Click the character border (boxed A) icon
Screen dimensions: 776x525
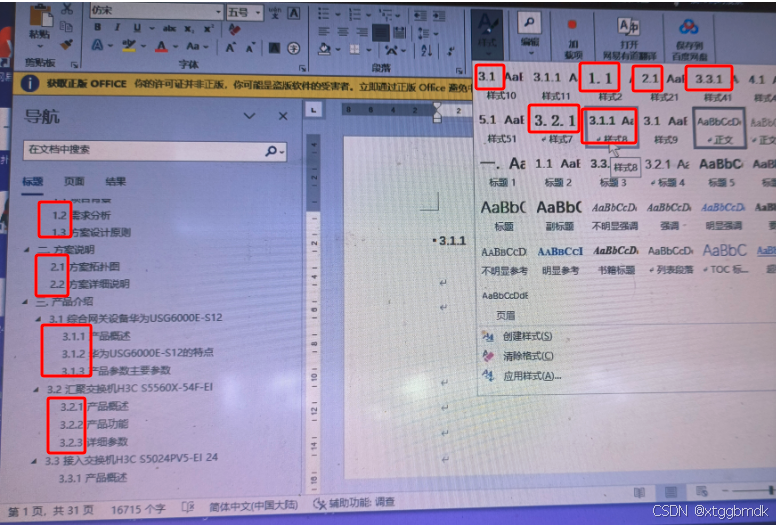coord(293,12)
